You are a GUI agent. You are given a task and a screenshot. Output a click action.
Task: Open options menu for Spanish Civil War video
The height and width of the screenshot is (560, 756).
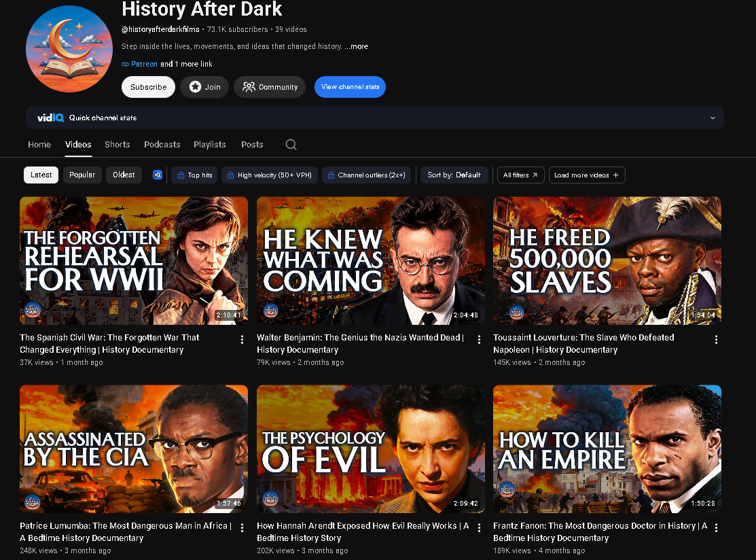(242, 340)
